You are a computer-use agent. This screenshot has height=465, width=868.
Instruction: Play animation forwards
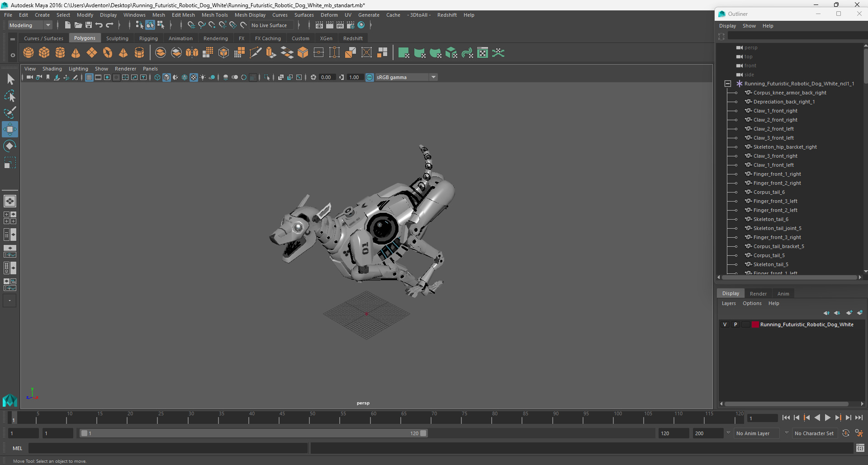pyautogui.click(x=827, y=418)
